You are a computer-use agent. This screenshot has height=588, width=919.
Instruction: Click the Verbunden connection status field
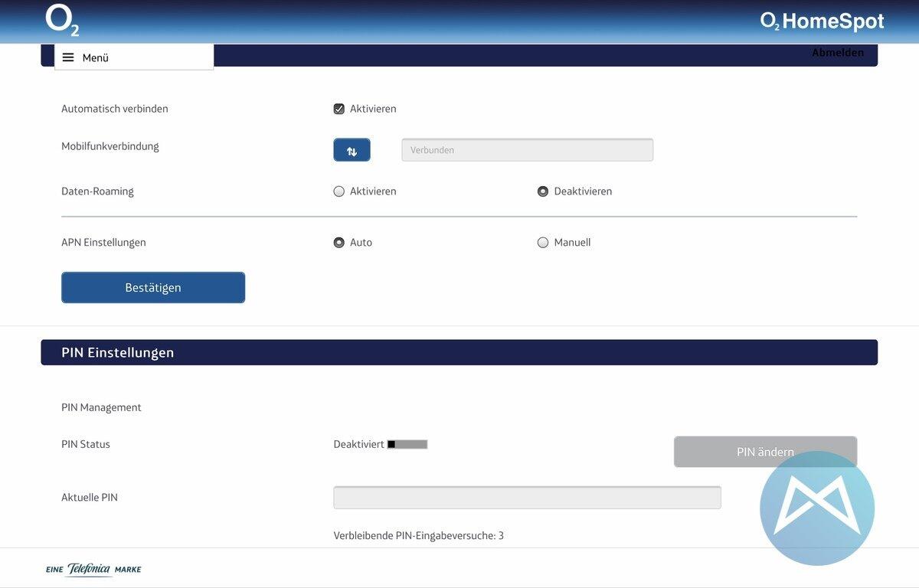527,150
